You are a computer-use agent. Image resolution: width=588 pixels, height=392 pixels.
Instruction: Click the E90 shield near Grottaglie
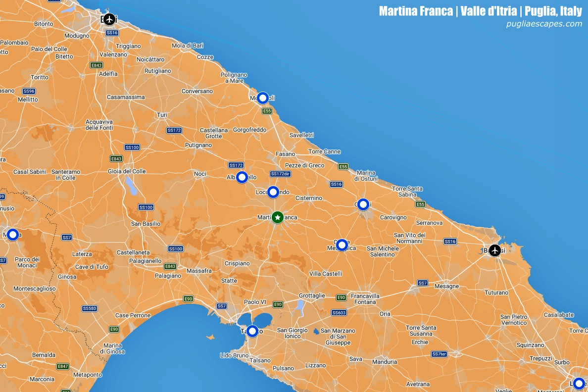341,297
